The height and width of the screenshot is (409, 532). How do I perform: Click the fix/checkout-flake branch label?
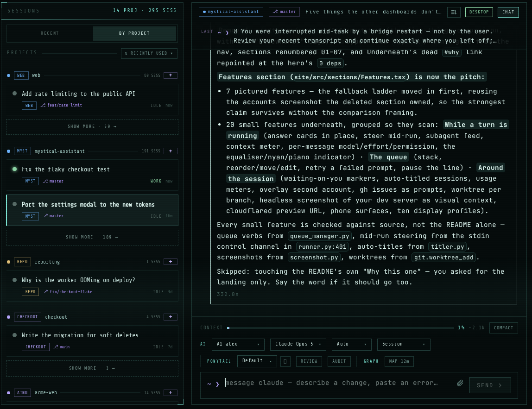68,292
